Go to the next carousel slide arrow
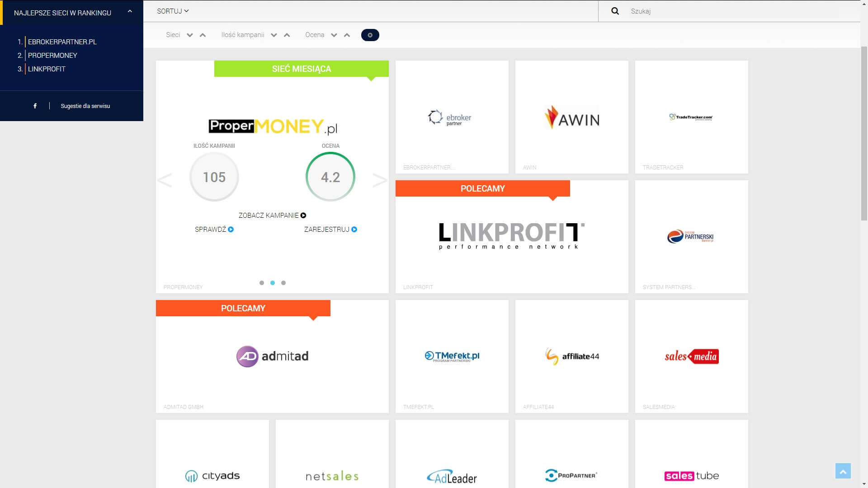The image size is (868, 488). pyautogui.click(x=380, y=180)
